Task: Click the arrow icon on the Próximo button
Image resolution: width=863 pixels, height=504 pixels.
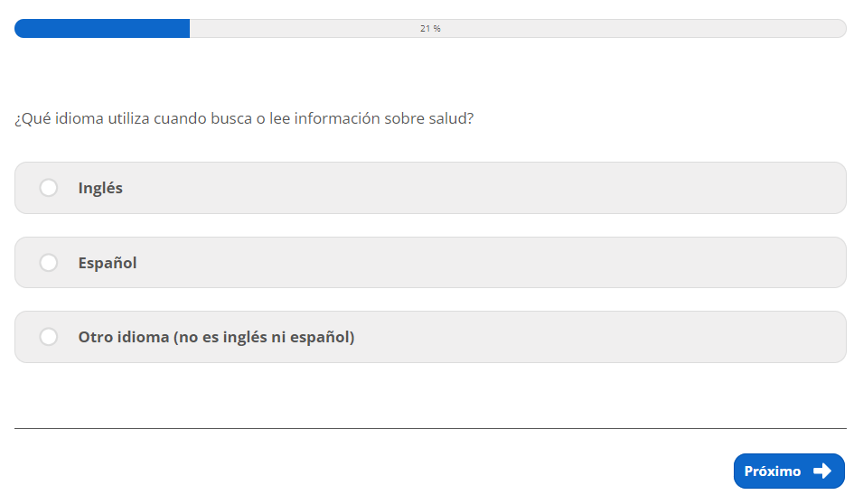Action: click(x=822, y=471)
